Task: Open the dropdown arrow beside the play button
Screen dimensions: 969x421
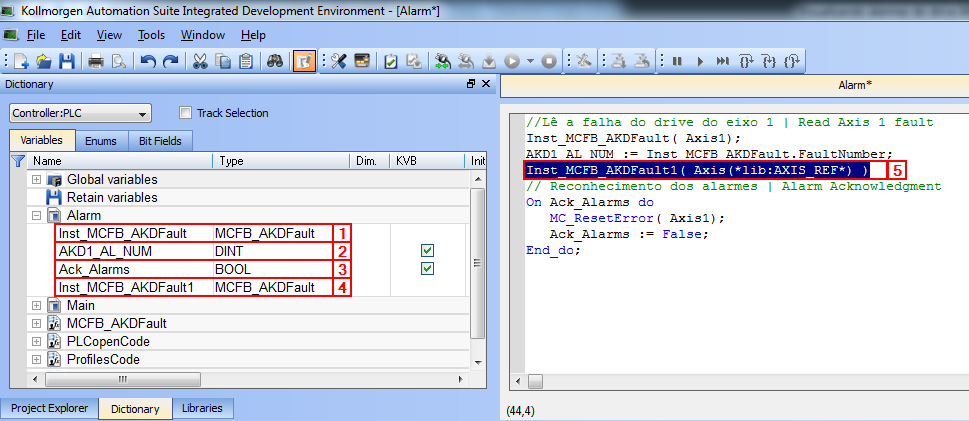Action: 530,61
